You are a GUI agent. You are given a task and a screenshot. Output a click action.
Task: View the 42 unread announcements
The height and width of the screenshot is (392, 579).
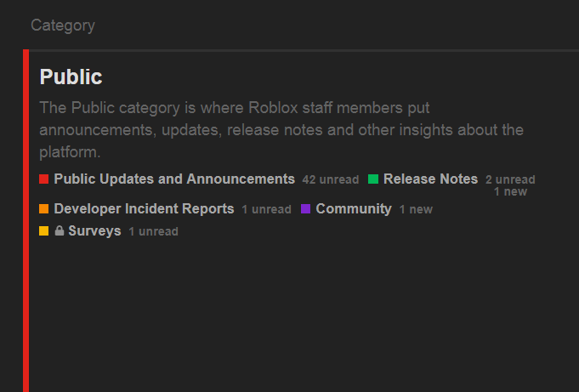331,180
